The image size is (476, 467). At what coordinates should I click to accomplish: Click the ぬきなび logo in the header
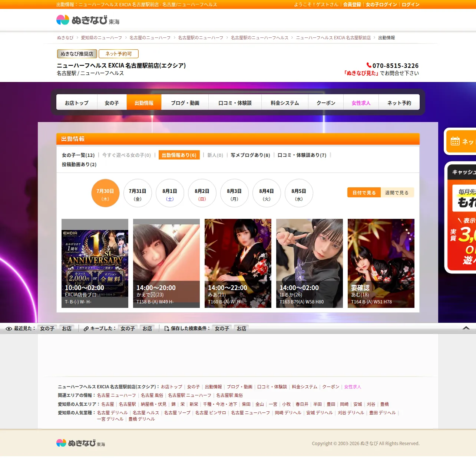[88, 20]
